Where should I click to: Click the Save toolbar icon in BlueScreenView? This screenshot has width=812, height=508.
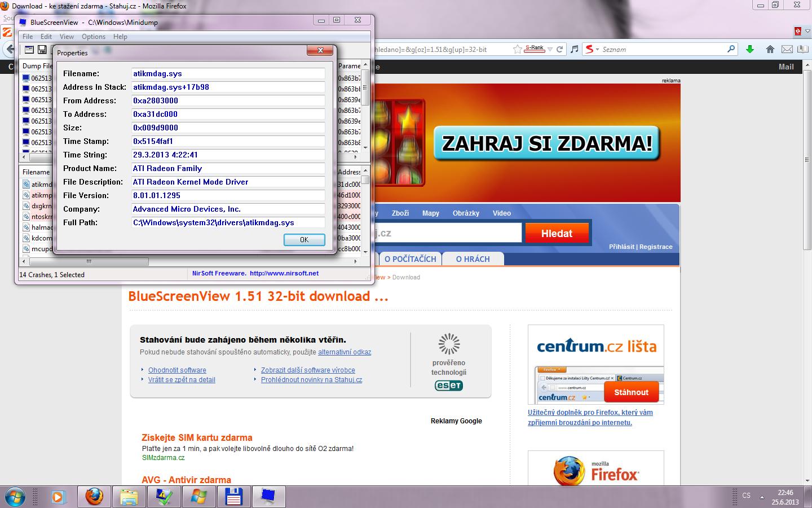pyautogui.click(x=42, y=50)
